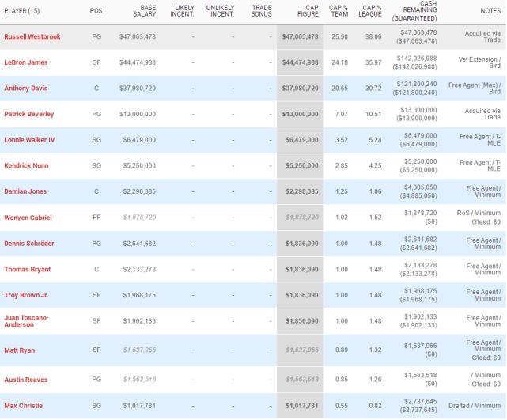Image resolution: width=507 pixels, height=420 pixels.
Task: Select Max Christie Drafted / Minimum note
Action: coord(475,406)
